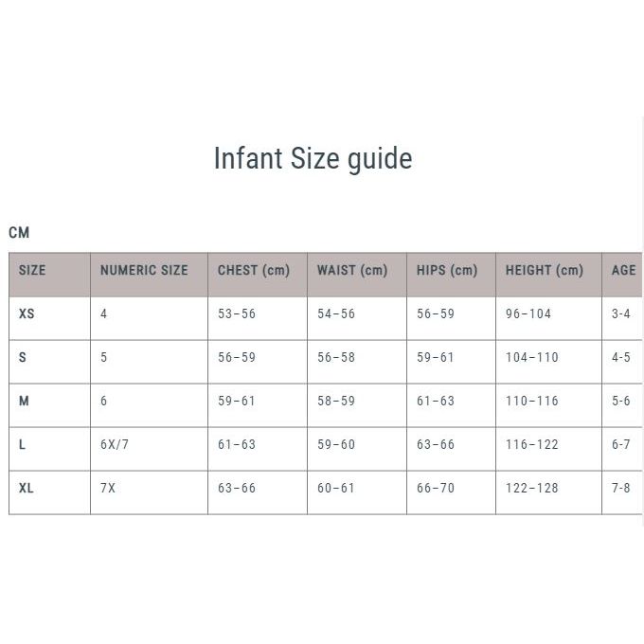644x644 pixels.
Task: Click the AGE column header
Action: point(623,271)
